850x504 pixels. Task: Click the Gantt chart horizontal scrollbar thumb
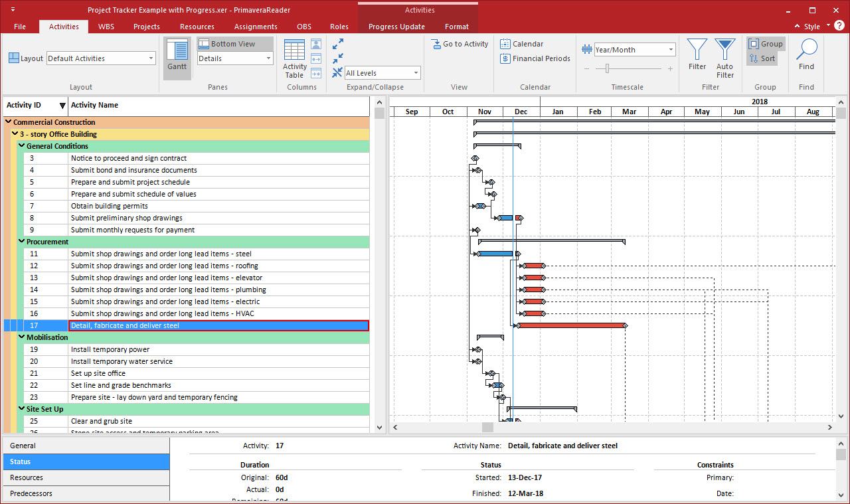(487, 427)
